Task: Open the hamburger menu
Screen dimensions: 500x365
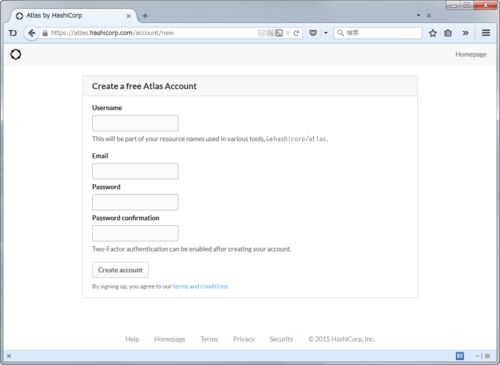Action: 486,33
